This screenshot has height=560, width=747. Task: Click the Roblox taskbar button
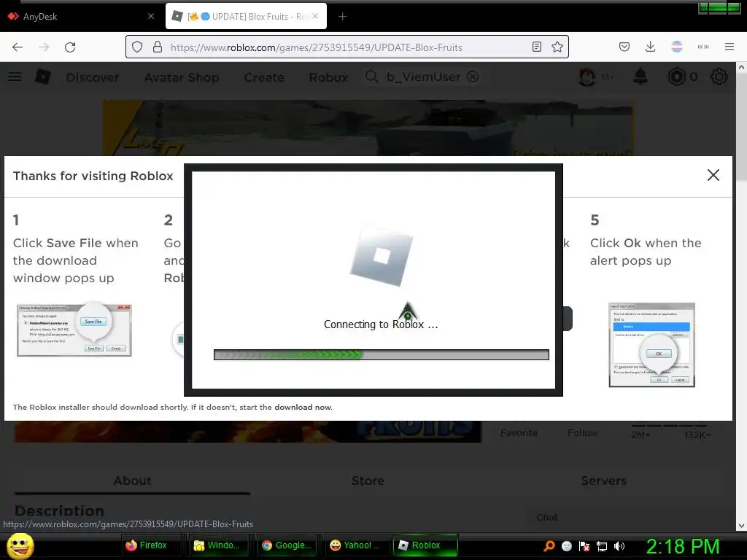(425, 545)
